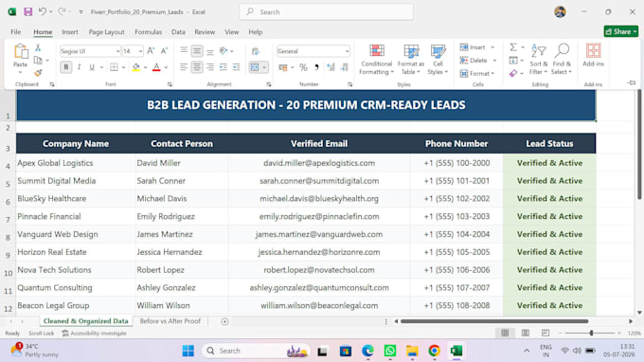Click the Excel search box
Screen dimensions: 644x362
click(326, 12)
